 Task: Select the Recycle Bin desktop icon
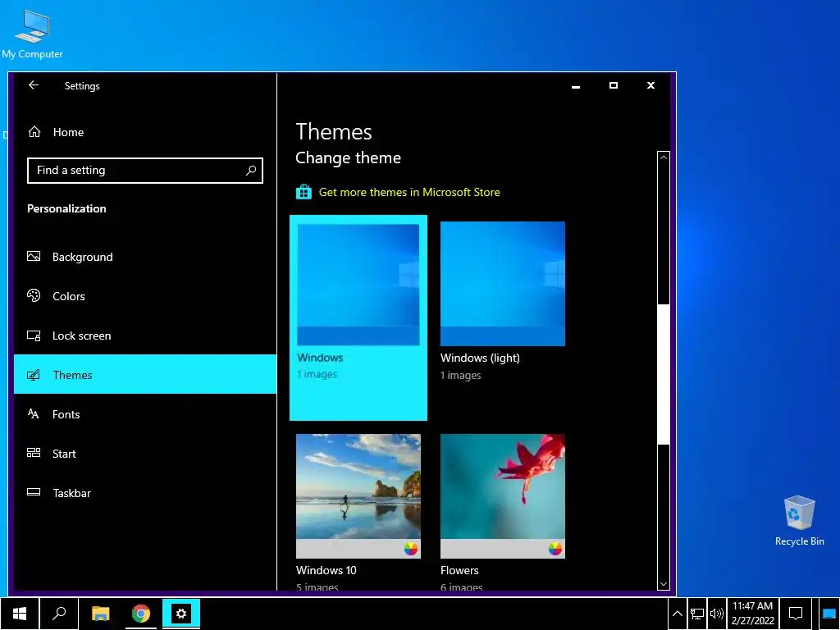pyautogui.click(x=799, y=521)
